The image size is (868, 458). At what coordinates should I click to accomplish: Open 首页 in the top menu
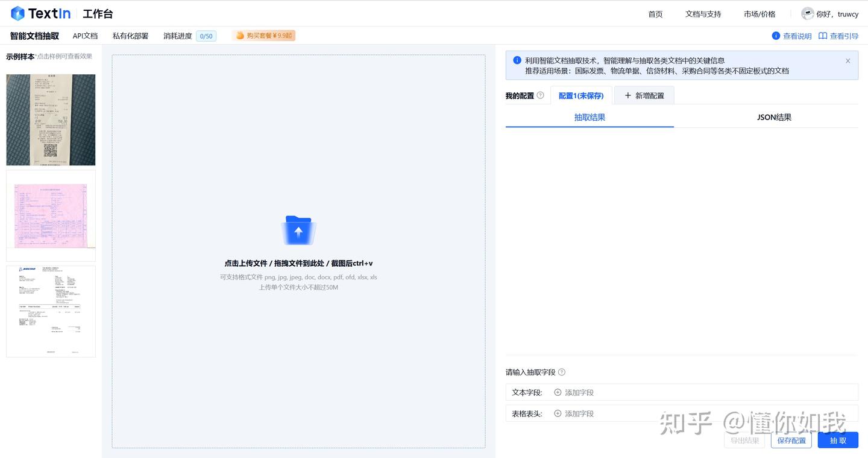point(655,13)
